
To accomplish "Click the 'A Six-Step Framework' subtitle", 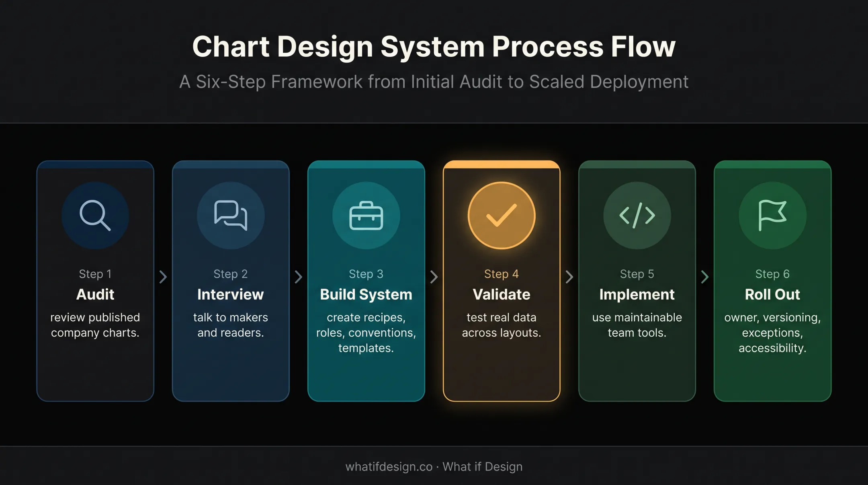I will click(434, 82).
